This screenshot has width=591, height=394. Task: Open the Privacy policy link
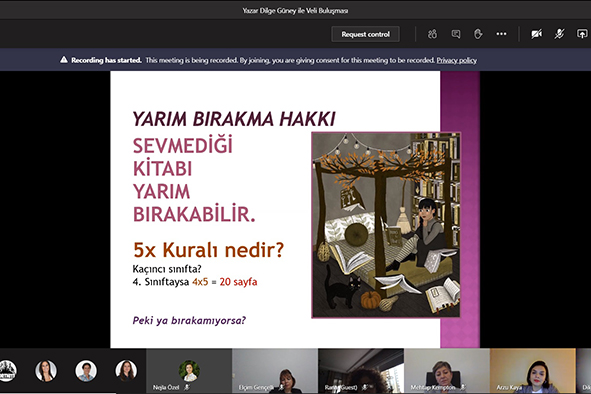[456, 60]
